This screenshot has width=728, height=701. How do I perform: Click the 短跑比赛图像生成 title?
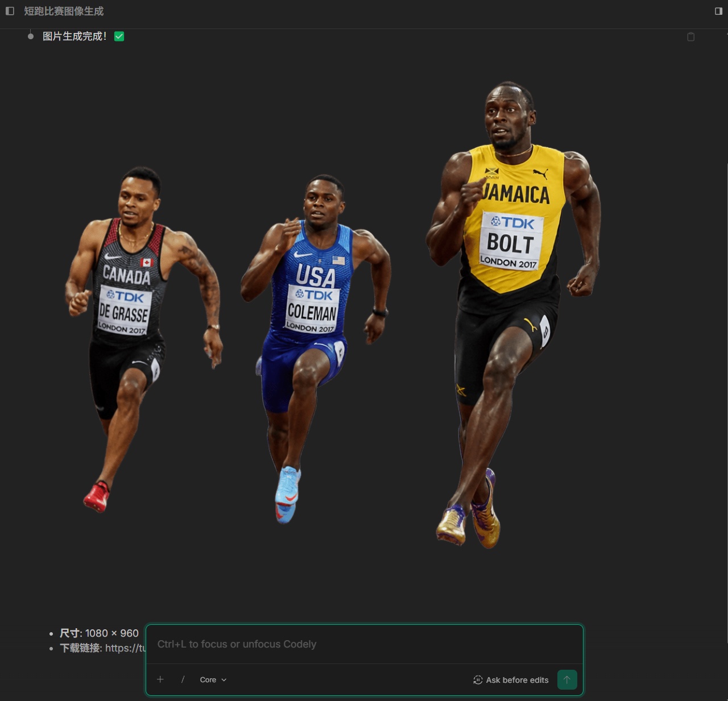coord(64,11)
